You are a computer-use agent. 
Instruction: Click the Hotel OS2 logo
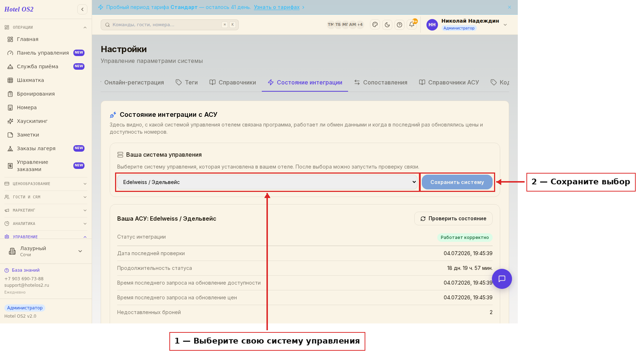coord(19,9)
